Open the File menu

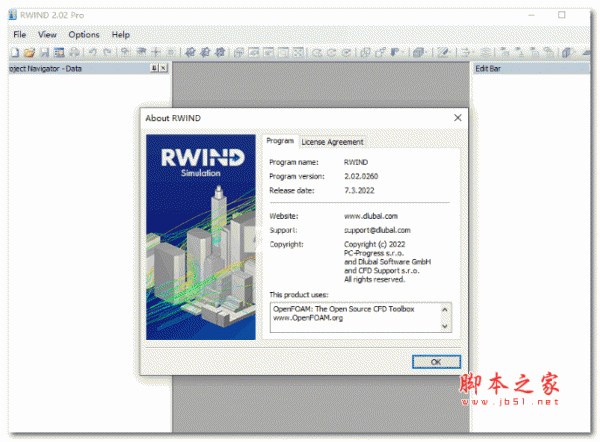coord(20,34)
